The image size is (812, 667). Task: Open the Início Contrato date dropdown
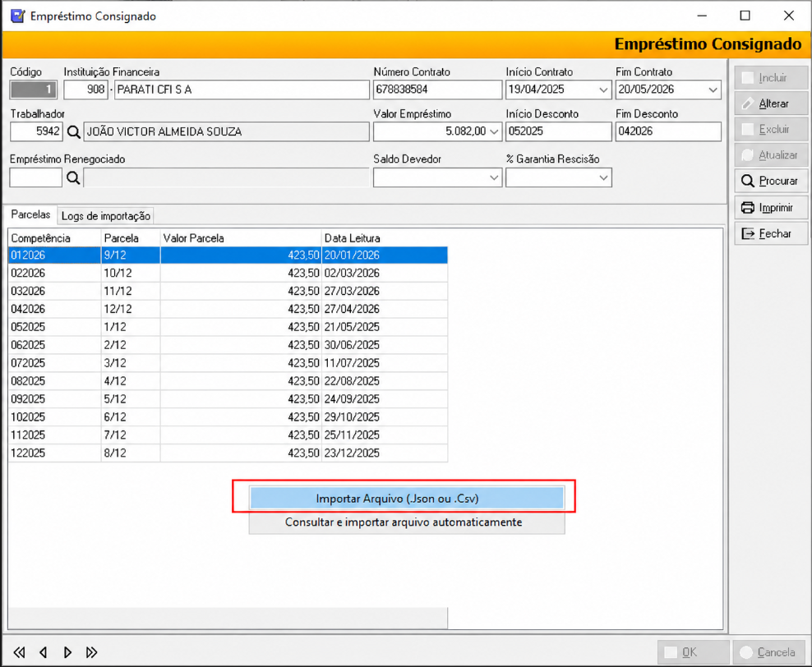(x=602, y=90)
